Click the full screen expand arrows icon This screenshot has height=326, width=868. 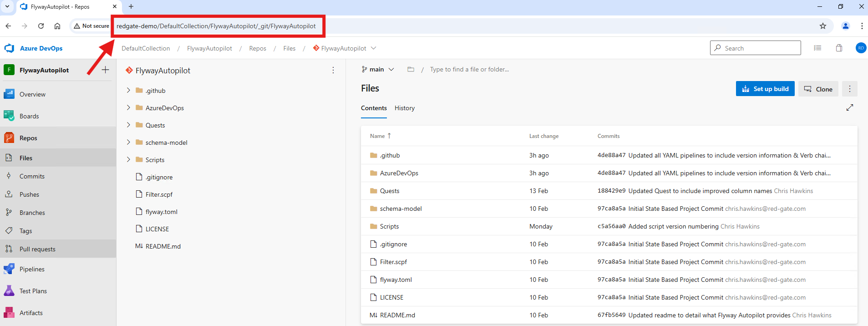pyautogui.click(x=849, y=107)
